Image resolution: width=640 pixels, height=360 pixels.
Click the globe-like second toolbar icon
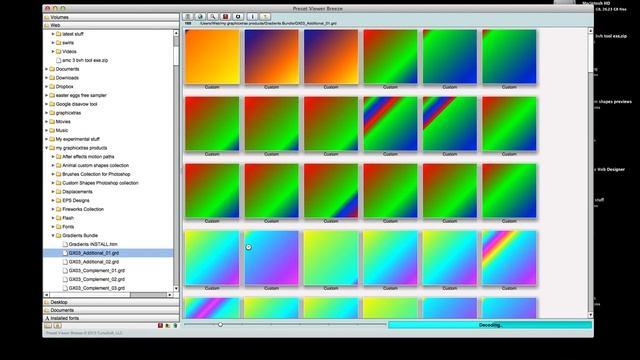tap(200, 17)
